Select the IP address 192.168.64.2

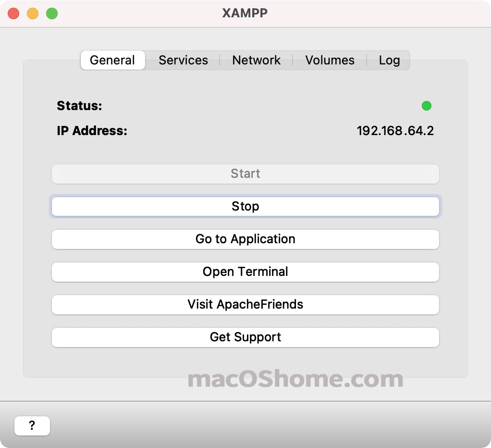coord(395,131)
